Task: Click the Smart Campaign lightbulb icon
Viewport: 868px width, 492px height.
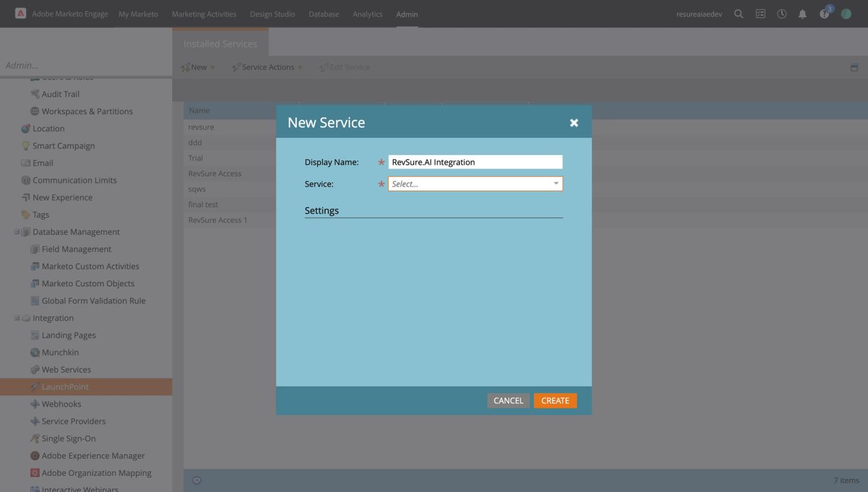Action: point(25,146)
